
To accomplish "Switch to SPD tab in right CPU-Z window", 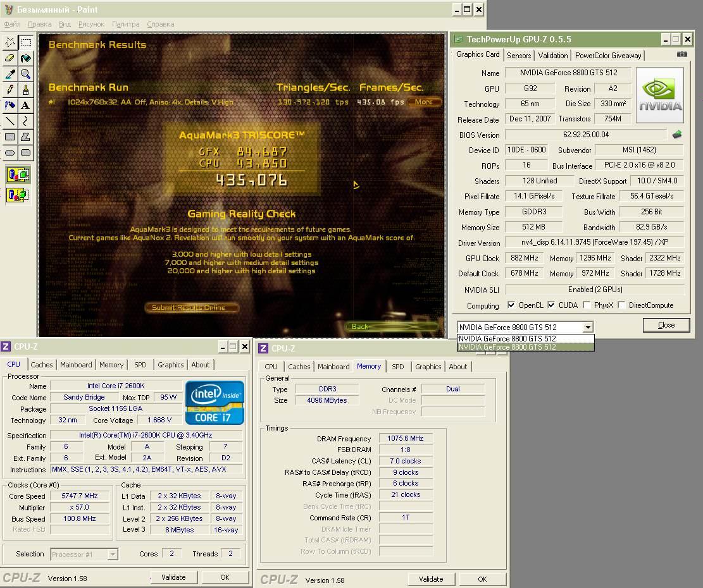I will click(397, 367).
